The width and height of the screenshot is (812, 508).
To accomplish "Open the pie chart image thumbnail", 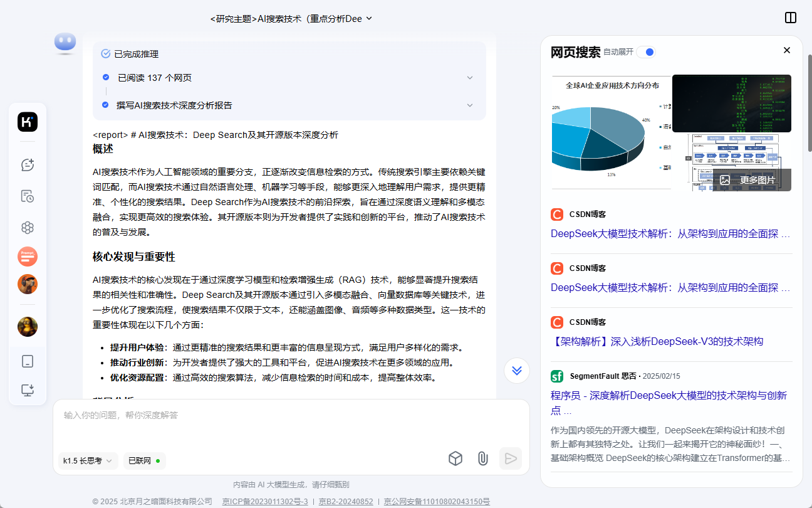I will pos(611,132).
